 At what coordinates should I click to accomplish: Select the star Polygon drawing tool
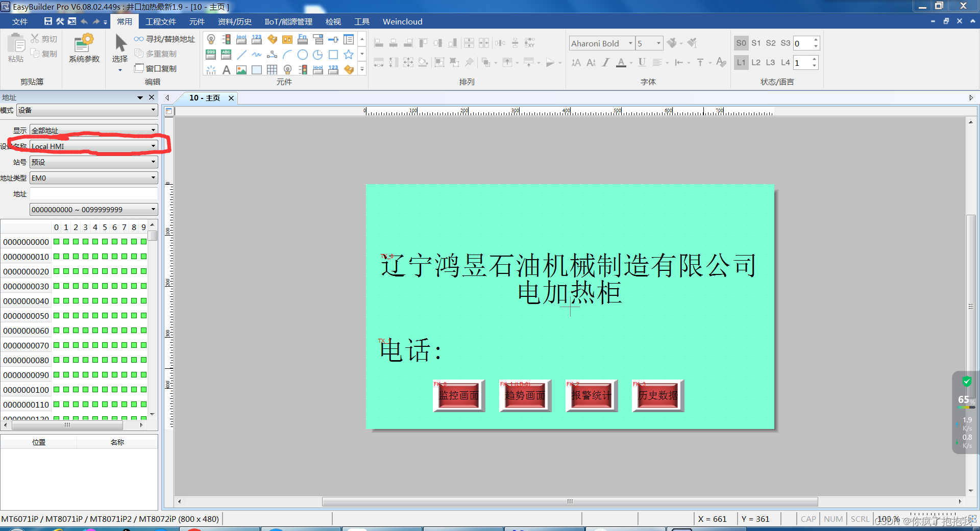(x=349, y=55)
